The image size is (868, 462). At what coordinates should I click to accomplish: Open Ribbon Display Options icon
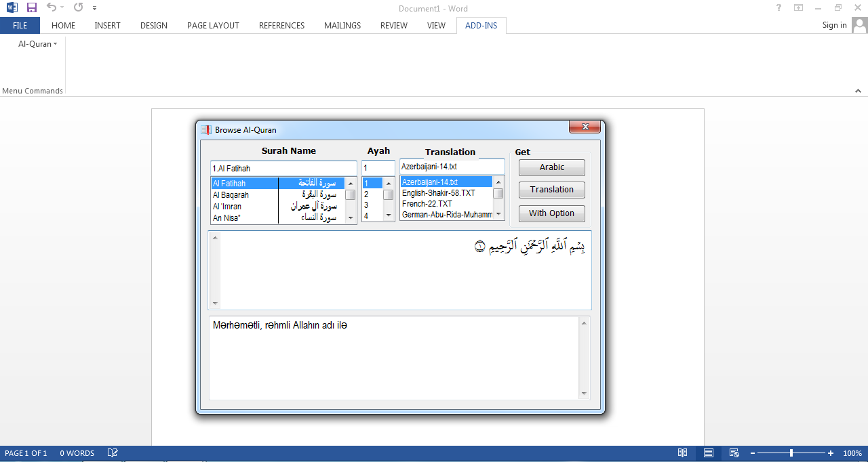point(799,7)
